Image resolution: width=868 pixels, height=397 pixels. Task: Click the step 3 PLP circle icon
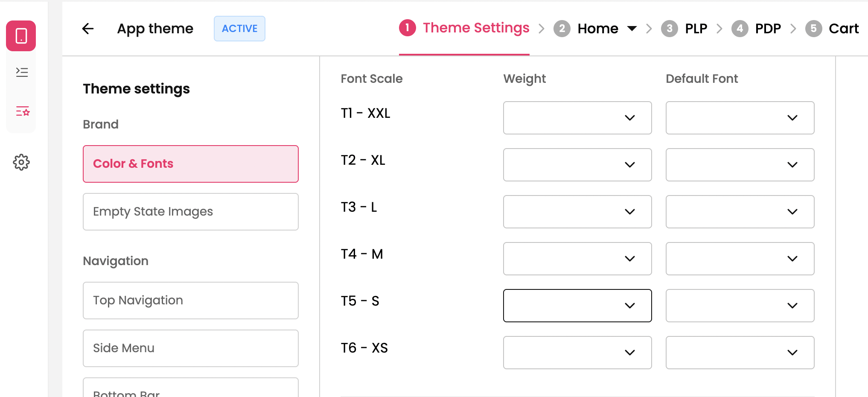[x=669, y=29]
